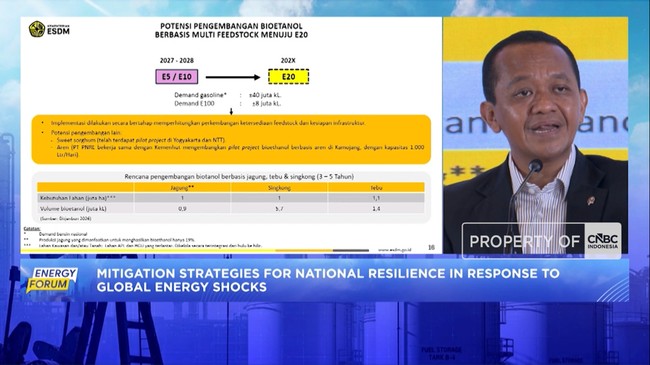This screenshot has height=365, width=650.
Task: Click the 'Tebu' column header
Action: click(x=376, y=187)
